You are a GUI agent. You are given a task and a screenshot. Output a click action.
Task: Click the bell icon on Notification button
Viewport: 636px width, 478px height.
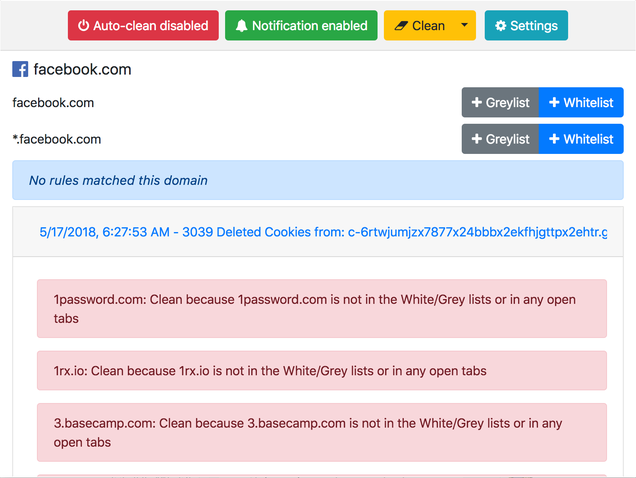[241, 26]
